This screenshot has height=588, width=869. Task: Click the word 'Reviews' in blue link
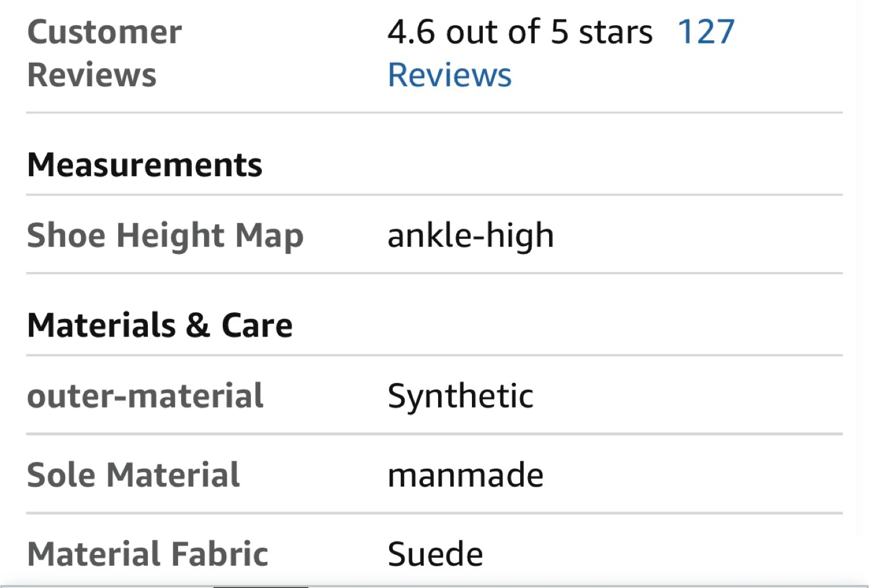(x=450, y=75)
